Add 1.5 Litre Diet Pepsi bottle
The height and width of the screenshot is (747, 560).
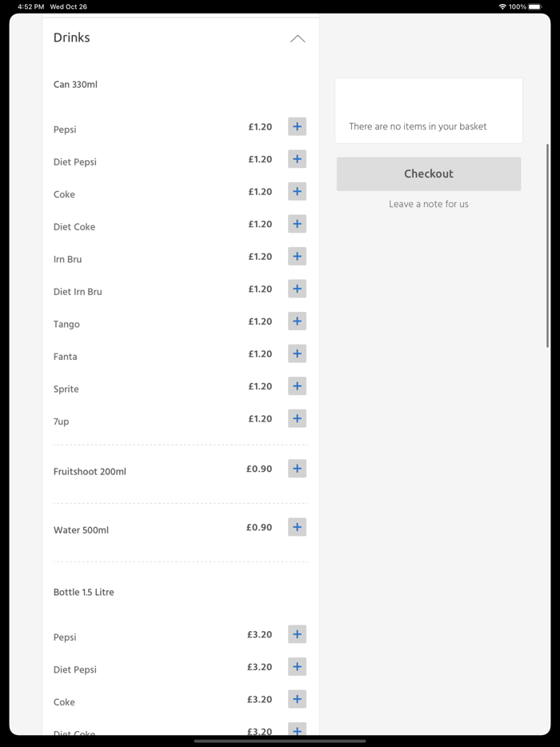[297, 667]
